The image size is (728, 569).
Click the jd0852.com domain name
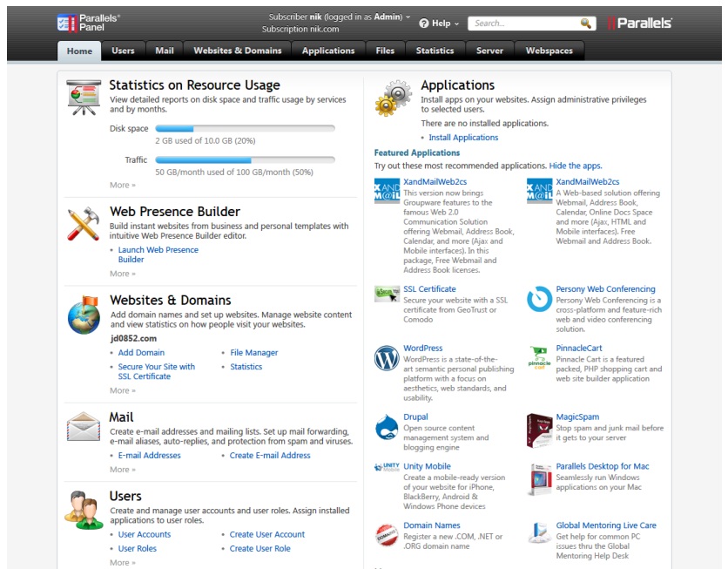pyautogui.click(x=133, y=339)
